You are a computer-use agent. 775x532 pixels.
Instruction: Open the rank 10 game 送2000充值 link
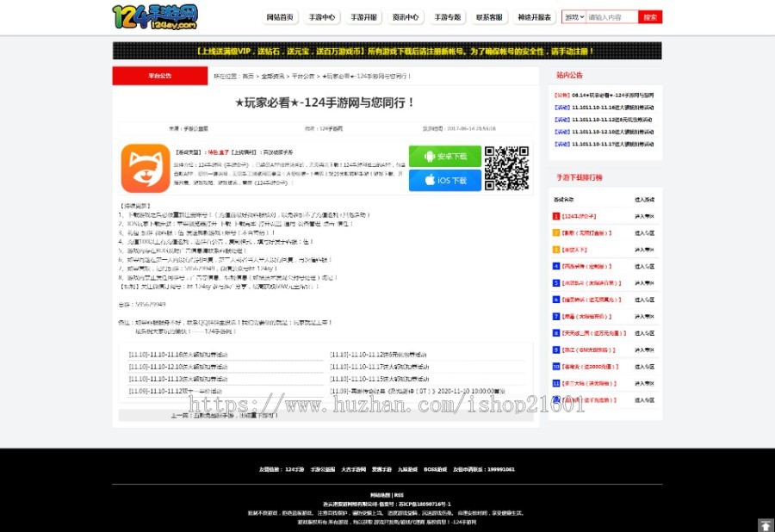coord(590,367)
